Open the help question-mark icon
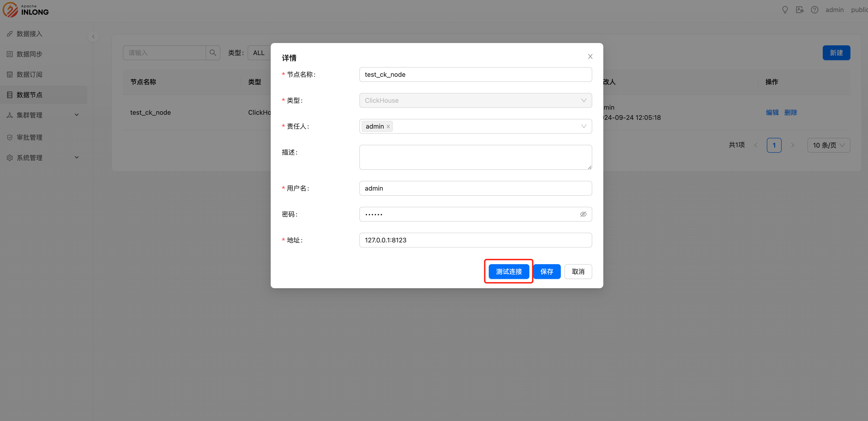 pyautogui.click(x=815, y=9)
